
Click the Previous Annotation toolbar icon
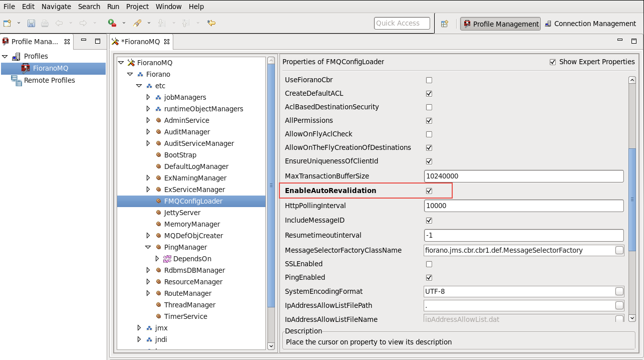point(185,23)
